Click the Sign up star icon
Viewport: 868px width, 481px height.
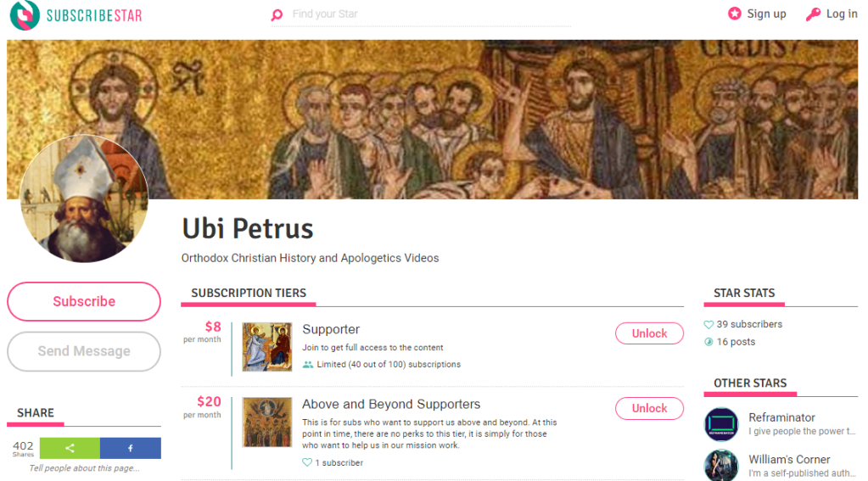click(x=735, y=14)
